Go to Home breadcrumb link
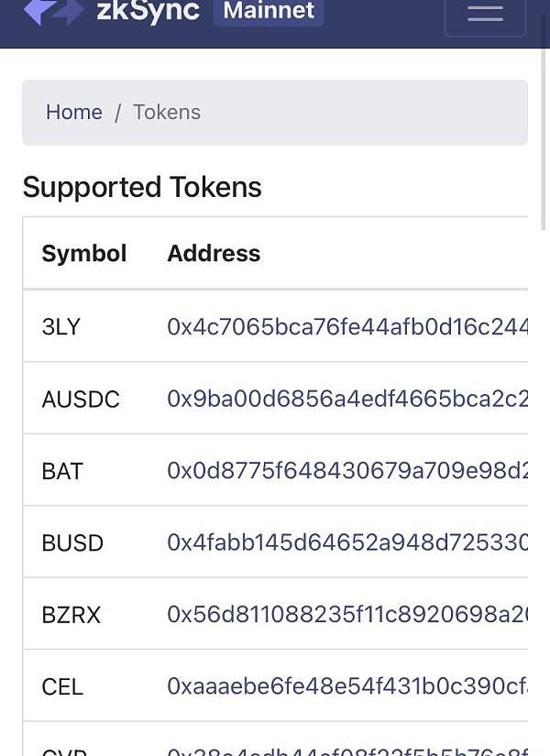This screenshot has height=756, width=550. [x=74, y=112]
